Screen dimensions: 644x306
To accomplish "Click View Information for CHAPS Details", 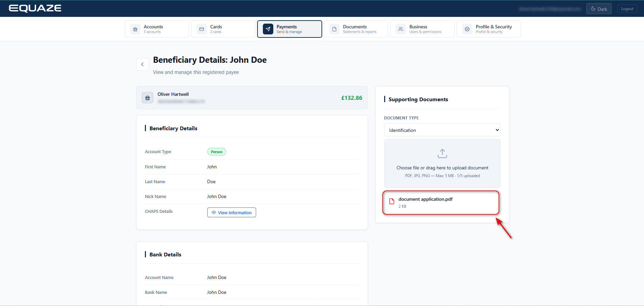I will click(232, 212).
